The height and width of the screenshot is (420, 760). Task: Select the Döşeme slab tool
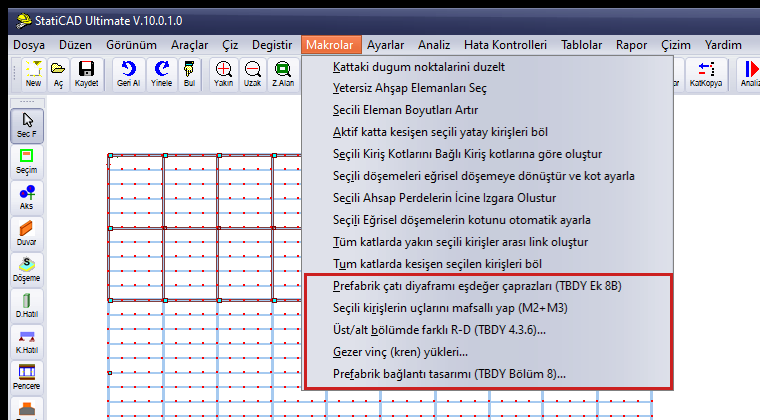click(x=27, y=269)
